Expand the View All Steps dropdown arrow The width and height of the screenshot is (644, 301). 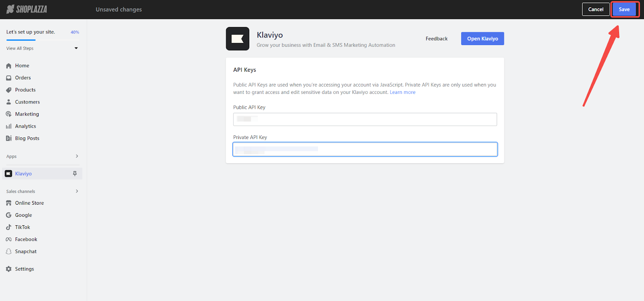76,48
